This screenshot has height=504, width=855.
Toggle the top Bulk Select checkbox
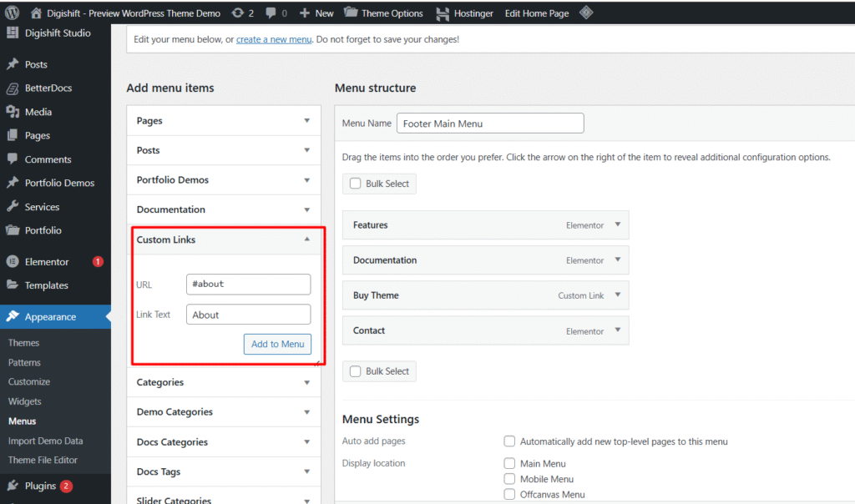tap(356, 184)
